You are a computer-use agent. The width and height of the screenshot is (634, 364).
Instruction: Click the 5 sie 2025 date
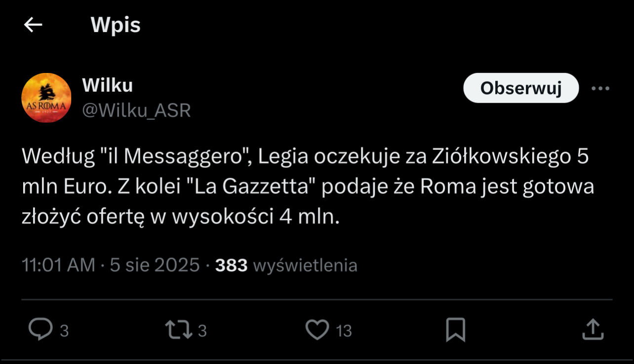(x=155, y=265)
